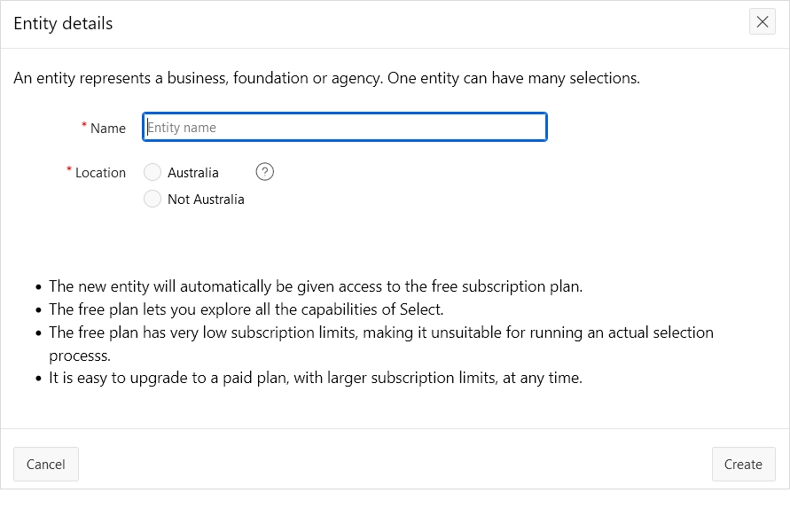This screenshot has height=532, width=790.
Task: Click the bullet about exploring Select capabilities
Action: tap(246, 309)
